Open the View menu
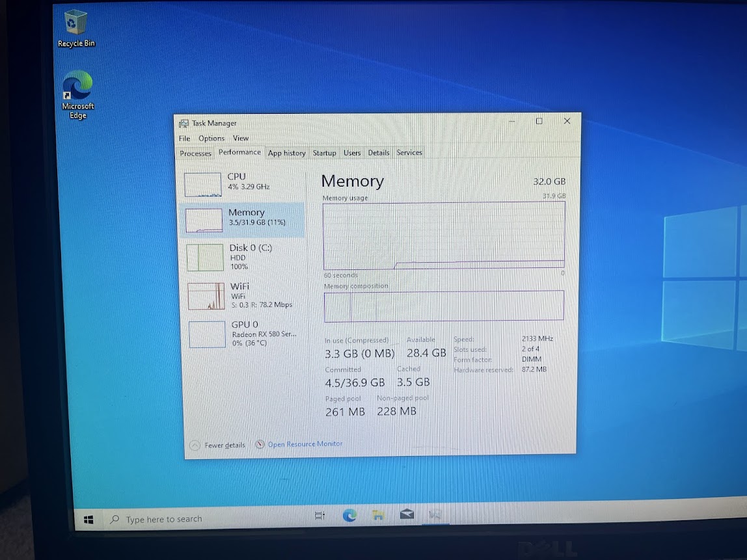This screenshot has width=747, height=560. [x=241, y=138]
